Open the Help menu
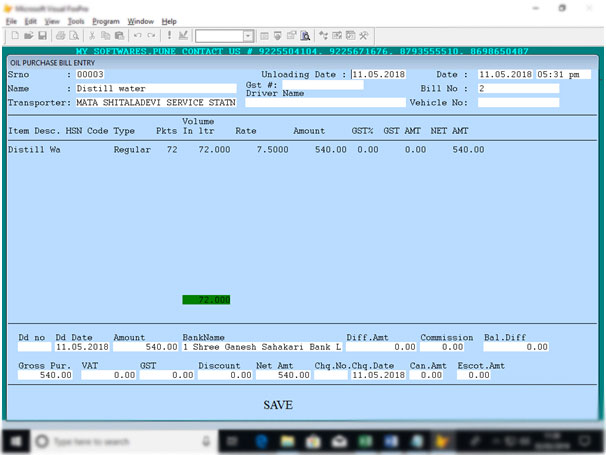606x455 pixels. [169, 21]
